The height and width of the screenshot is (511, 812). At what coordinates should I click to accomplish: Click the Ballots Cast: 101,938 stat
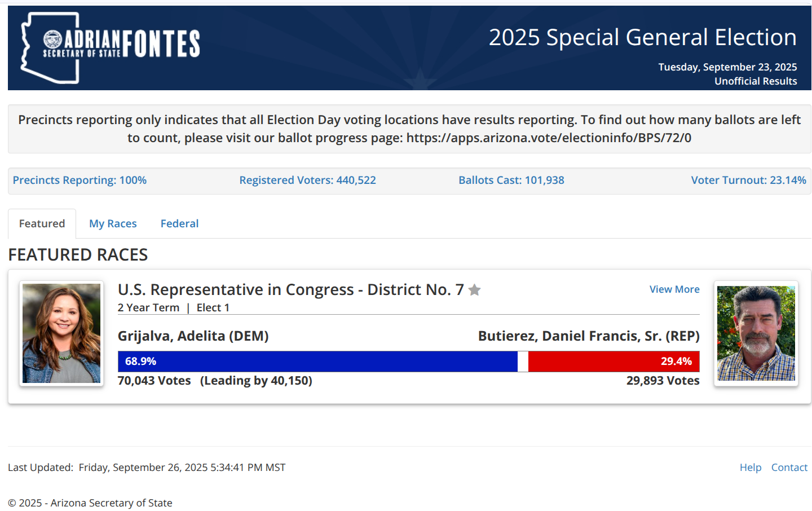point(511,180)
